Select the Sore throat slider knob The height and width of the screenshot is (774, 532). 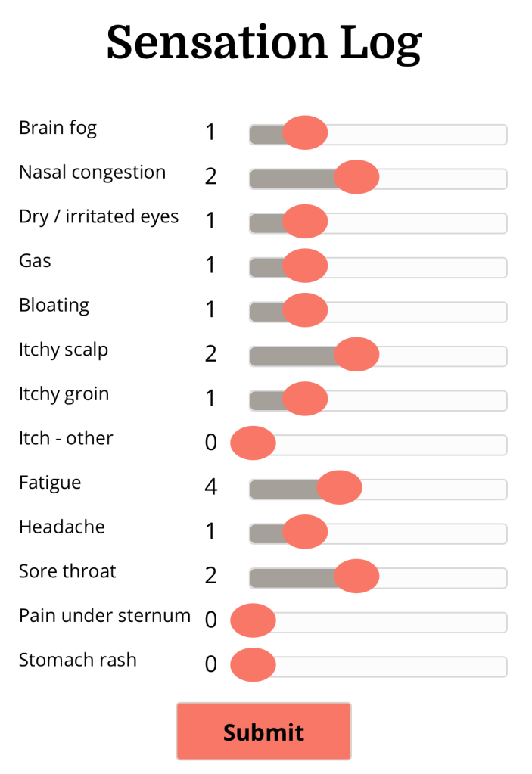(356, 576)
